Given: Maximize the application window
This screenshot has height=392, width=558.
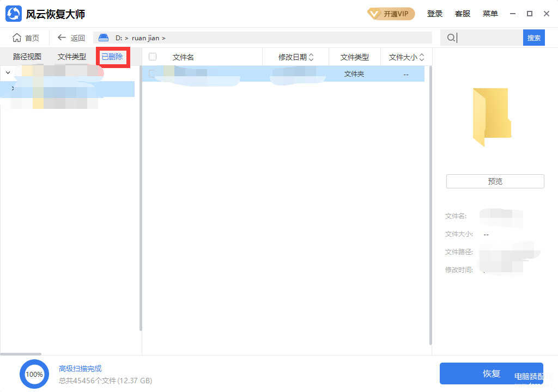Looking at the screenshot, I should (530, 14).
